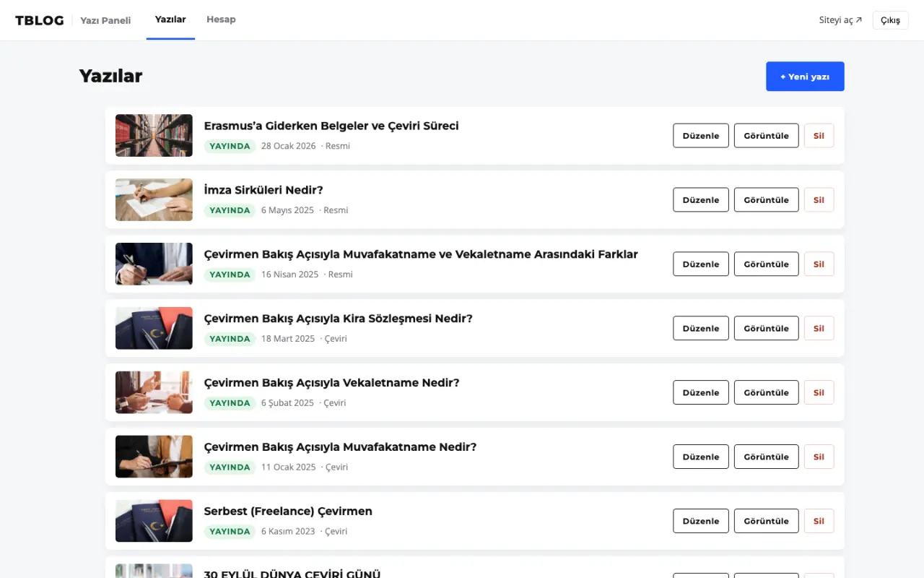Create a post with + Yeni yazı
The image size is (924, 578).
tap(805, 77)
